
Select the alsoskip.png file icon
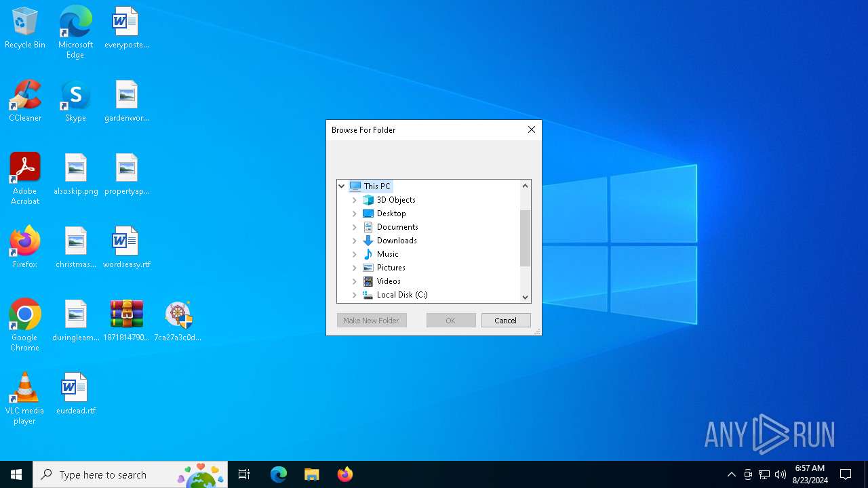75,175
